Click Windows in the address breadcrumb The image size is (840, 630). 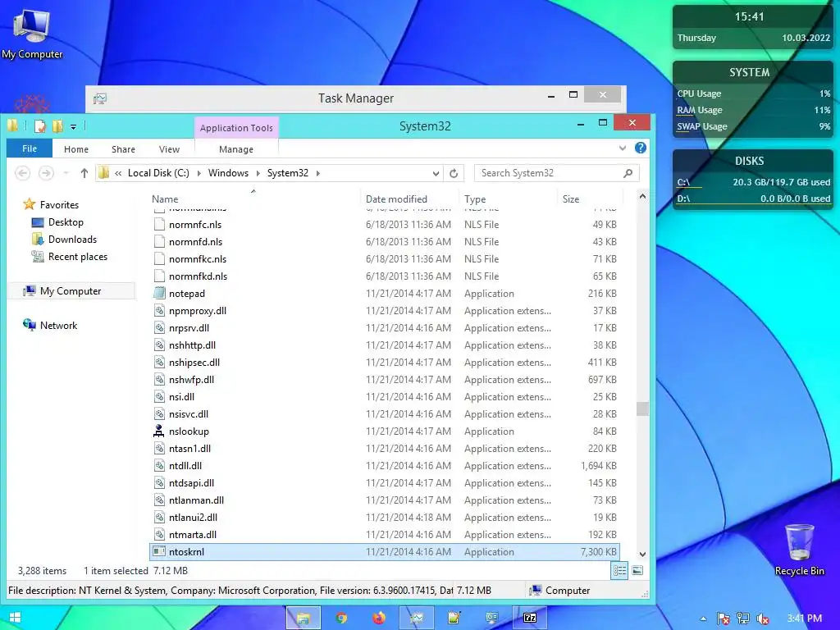click(x=228, y=173)
